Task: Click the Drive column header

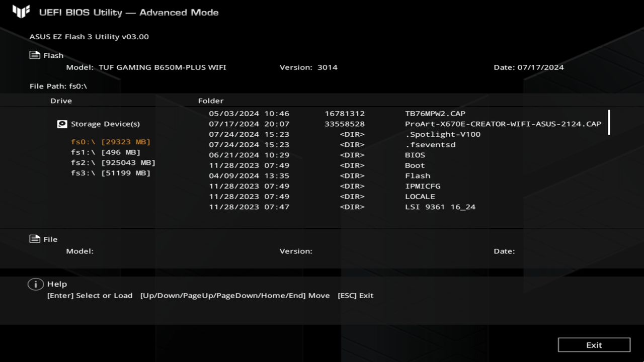Action: coord(61,101)
